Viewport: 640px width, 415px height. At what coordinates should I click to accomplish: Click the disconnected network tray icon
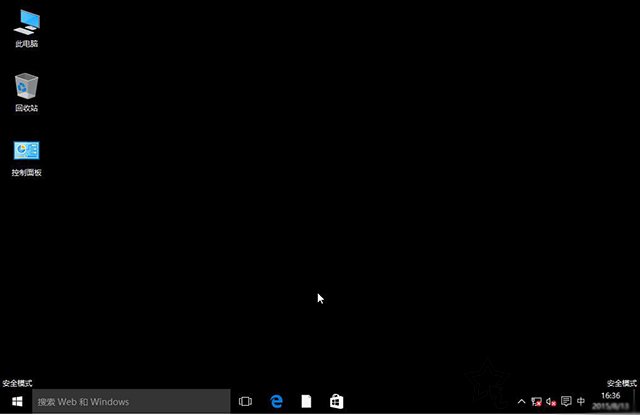coord(536,402)
